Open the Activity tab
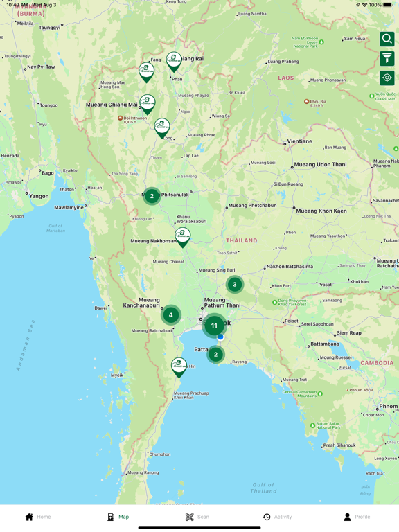Image resolution: width=399 pixels, height=532 pixels. coord(277,517)
